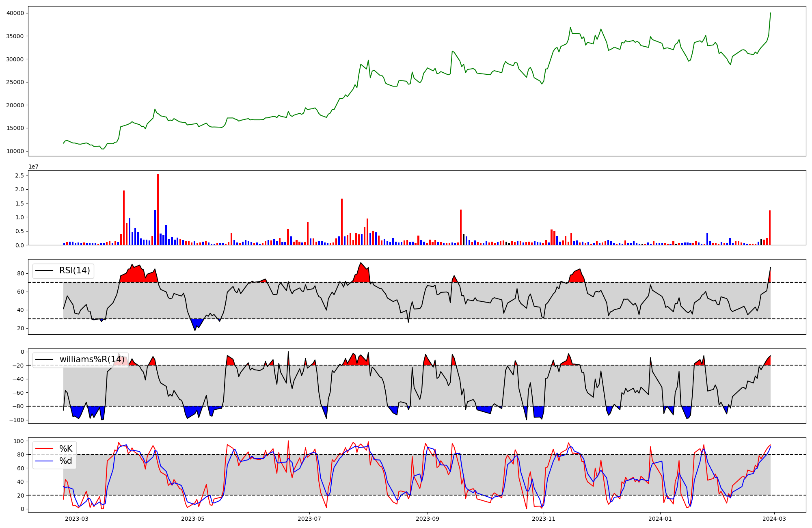Click the 2.5 volume axis tick label
This screenshot has height=528, width=812.
point(19,175)
